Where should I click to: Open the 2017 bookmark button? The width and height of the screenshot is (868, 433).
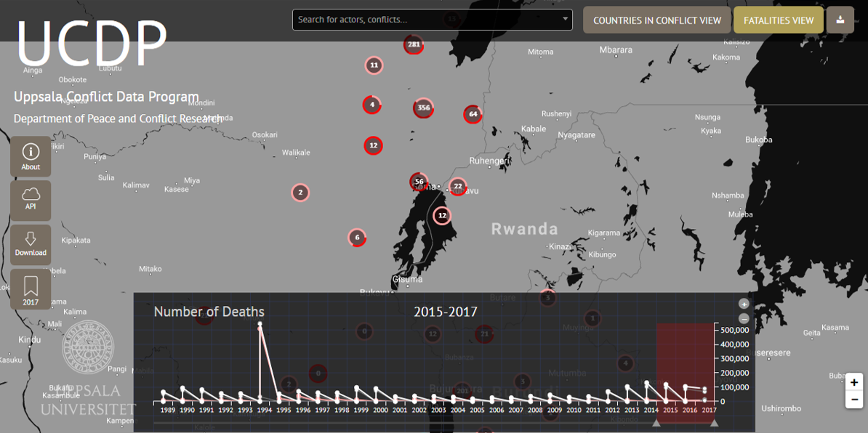pos(31,289)
